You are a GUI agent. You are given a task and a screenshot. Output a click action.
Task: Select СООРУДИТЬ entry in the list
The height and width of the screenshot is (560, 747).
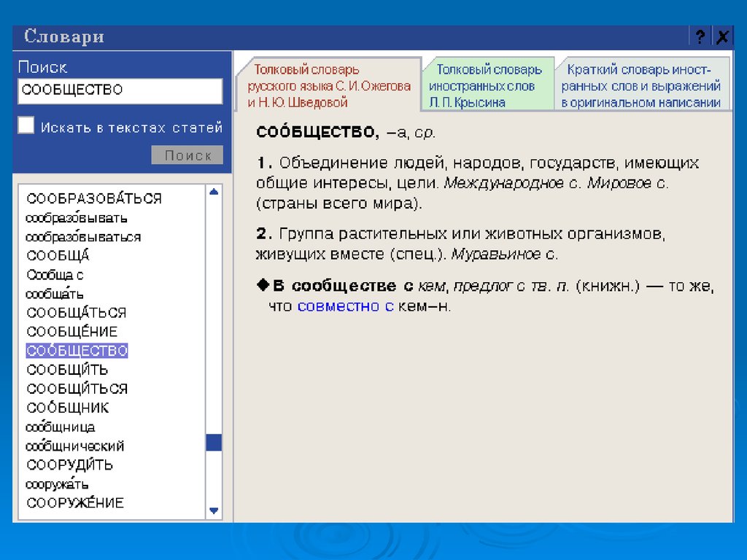(x=69, y=464)
